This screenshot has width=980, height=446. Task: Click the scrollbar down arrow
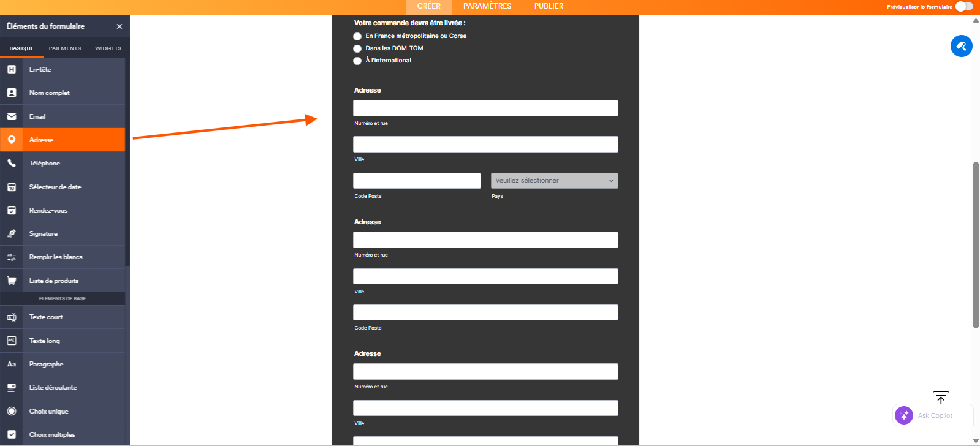pyautogui.click(x=976, y=440)
